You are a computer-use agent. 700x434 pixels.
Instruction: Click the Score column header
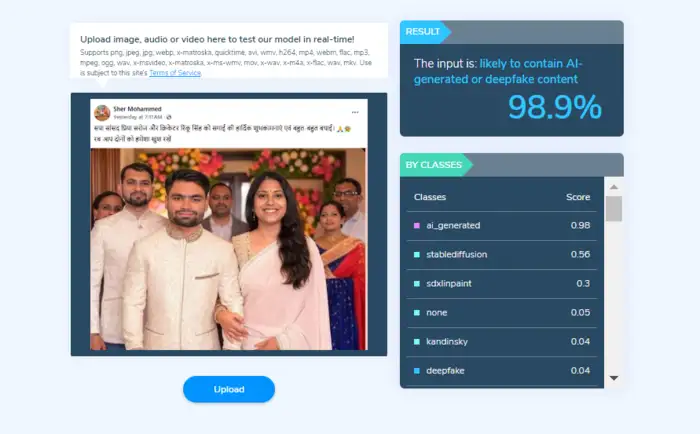(578, 197)
